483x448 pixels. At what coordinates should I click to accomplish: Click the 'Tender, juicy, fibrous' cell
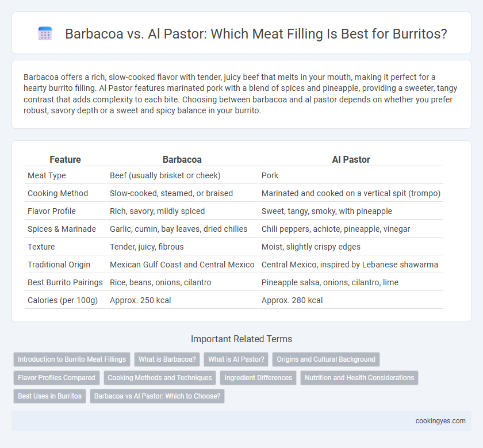[182, 247]
